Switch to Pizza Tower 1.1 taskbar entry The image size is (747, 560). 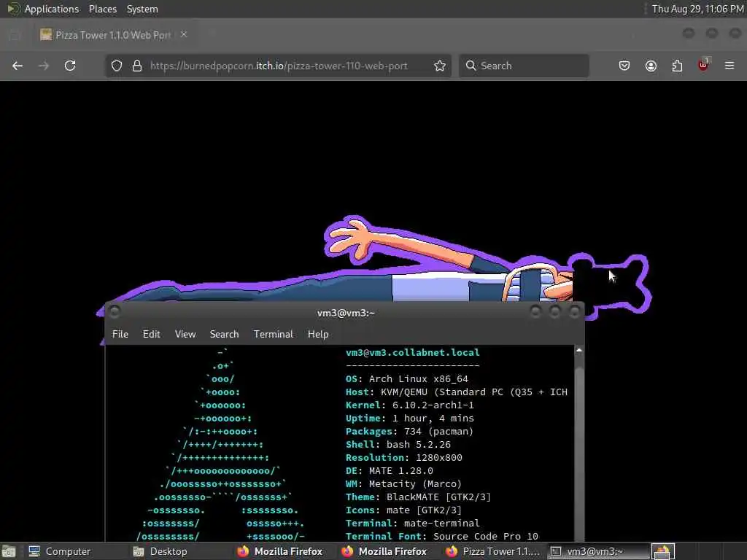493,551
